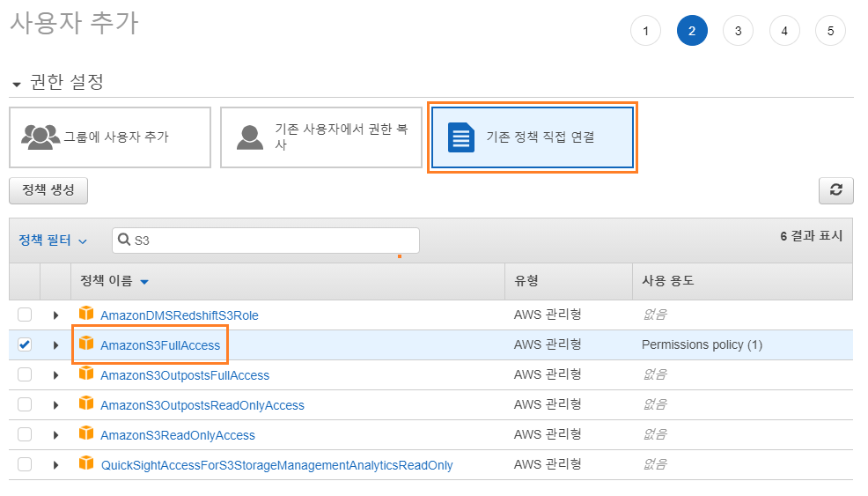This screenshot has height=496, width=868.
Task: Check the AmazonS3OutpostsFullAccess checkbox
Action: coord(25,374)
